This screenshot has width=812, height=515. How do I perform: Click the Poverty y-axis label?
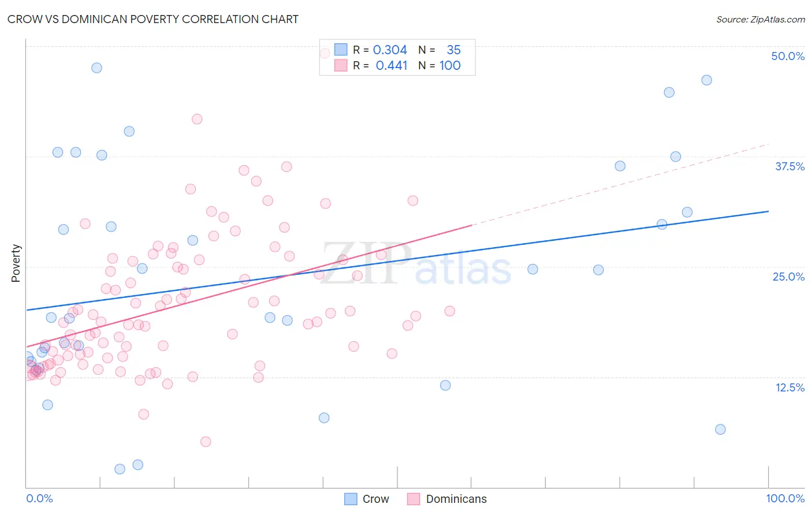coord(16,263)
